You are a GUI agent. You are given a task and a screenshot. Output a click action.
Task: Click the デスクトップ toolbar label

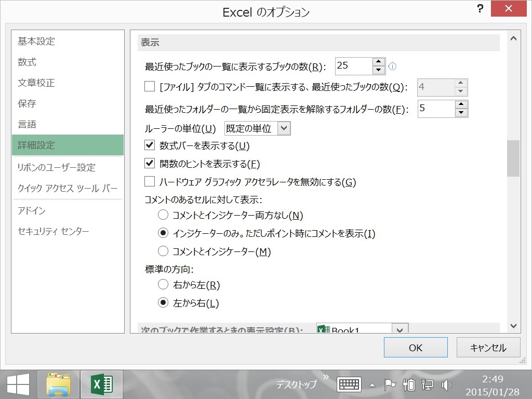coord(296,385)
